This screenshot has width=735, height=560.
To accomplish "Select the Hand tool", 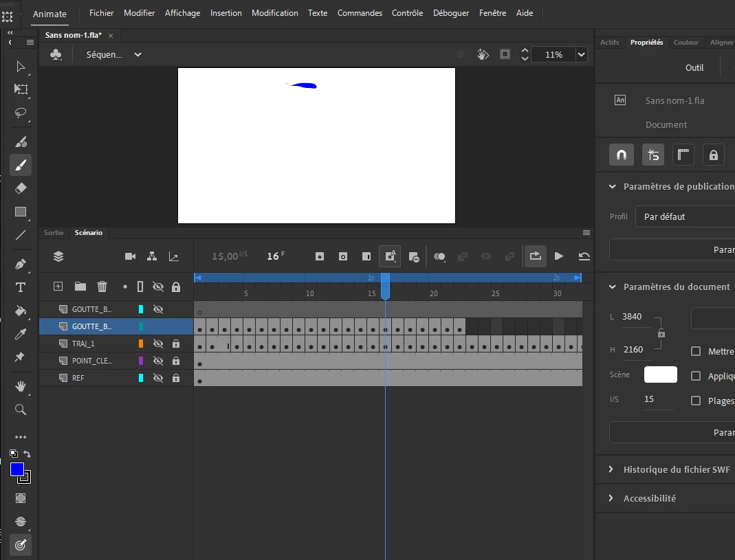I will 21,385.
